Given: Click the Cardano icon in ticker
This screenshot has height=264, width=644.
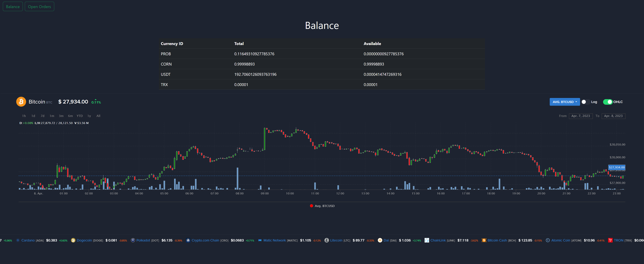Looking at the screenshot, I should coord(18,240).
